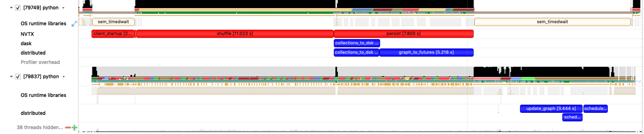The image size is (644, 134).
Task: Select the long sem_timedwait block at right
Action: point(552,22)
